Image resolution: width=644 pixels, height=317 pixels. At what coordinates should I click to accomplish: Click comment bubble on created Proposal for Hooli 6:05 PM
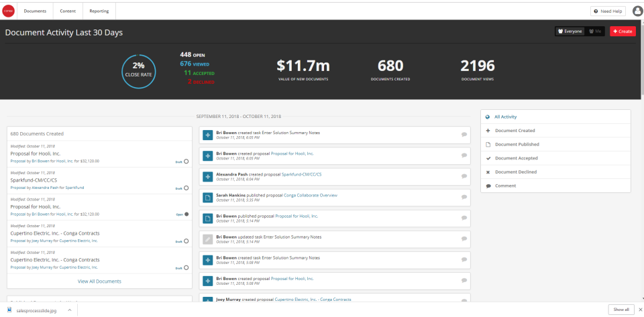click(x=464, y=155)
